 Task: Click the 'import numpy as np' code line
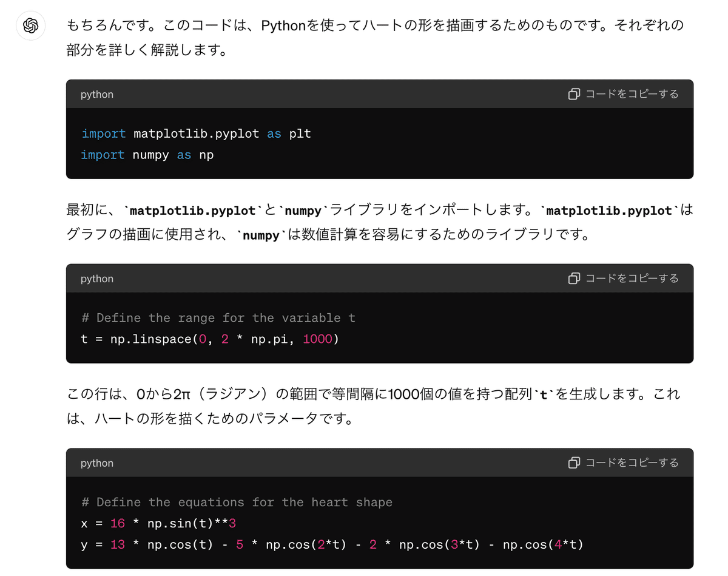[147, 155]
